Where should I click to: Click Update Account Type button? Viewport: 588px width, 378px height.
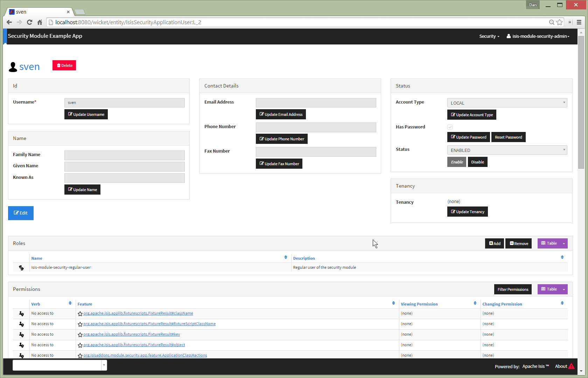pos(472,115)
